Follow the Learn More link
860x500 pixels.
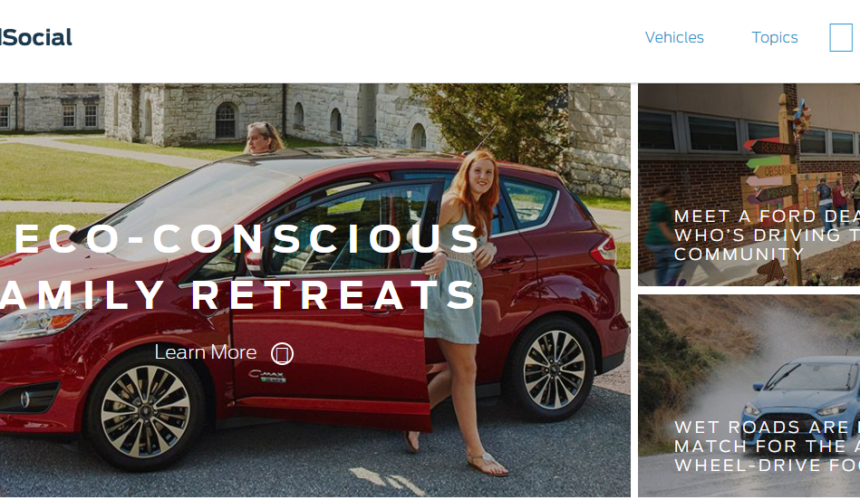205,353
